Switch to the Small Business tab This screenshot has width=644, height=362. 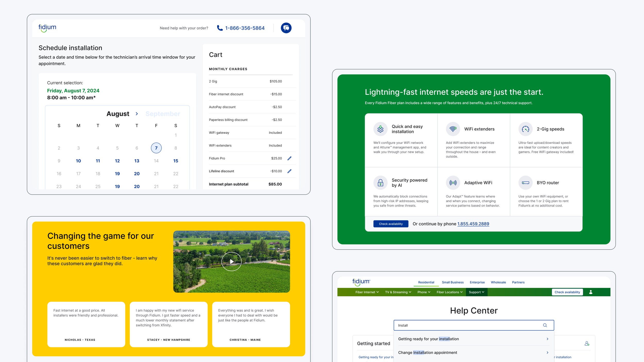click(x=453, y=282)
